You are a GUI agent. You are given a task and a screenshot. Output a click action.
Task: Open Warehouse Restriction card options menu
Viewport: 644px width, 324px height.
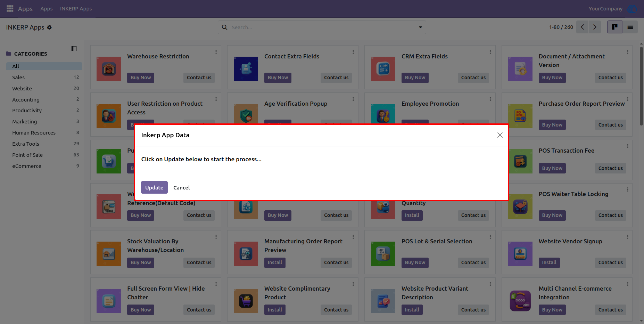216,52
